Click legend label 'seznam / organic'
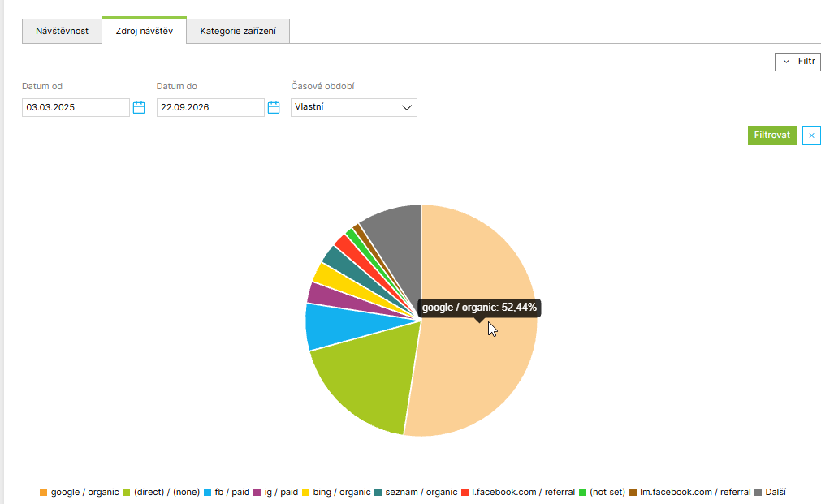The height and width of the screenshot is (504, 834). pyautogui.click(x=421, y=493)
